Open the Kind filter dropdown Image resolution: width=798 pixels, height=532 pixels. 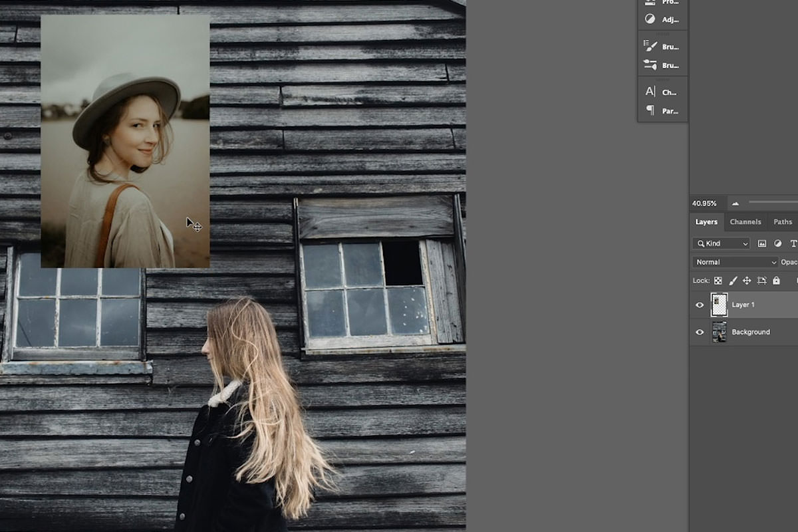coord(721,243)
